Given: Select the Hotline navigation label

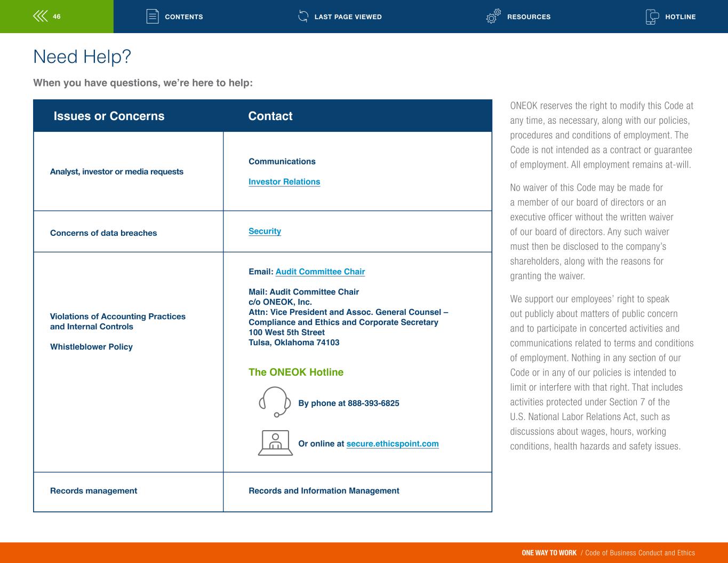Looking at the screenshot, I should 680,17.
